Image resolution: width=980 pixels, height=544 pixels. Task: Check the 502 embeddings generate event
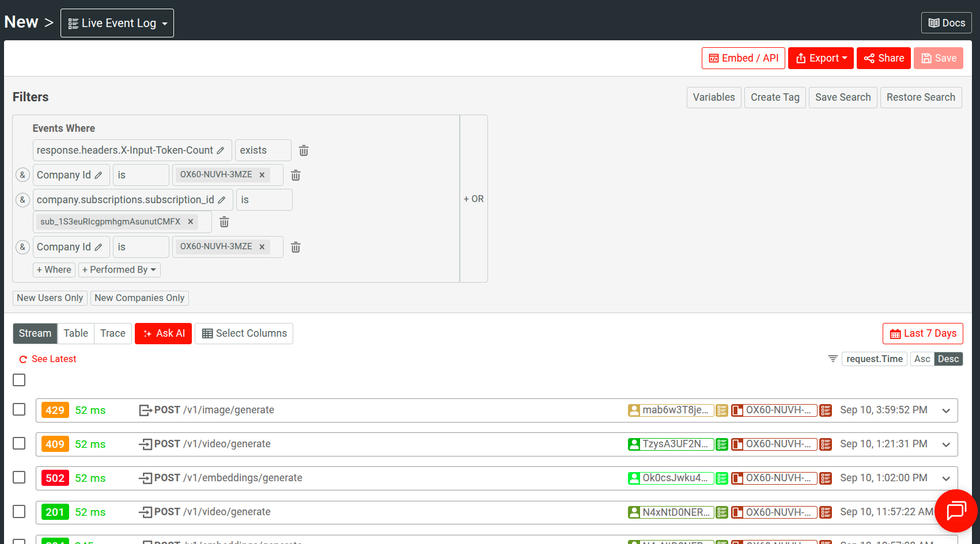coord(18,477)
